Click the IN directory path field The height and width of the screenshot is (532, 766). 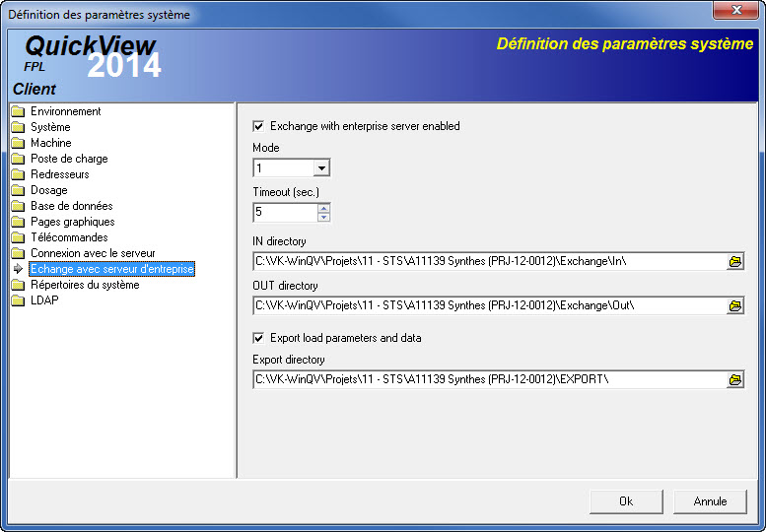click(490, 262)
